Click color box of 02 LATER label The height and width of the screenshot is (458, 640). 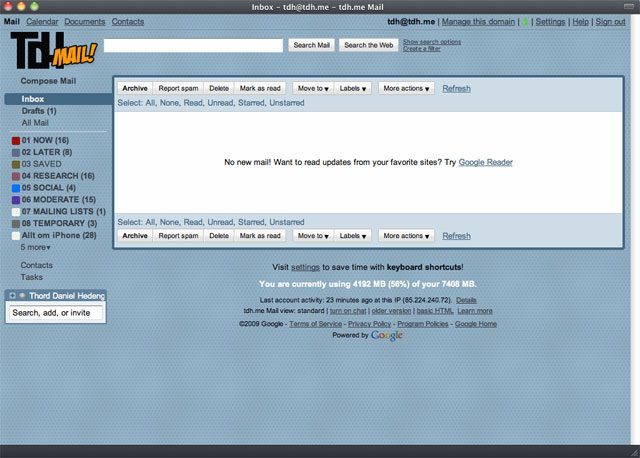(x=16, y=153)
